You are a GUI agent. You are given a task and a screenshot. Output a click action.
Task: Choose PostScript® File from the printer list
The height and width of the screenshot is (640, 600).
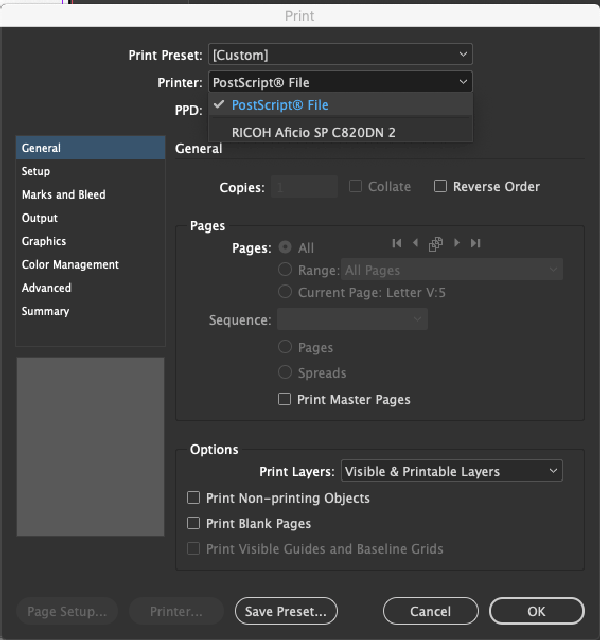coord(340,105)
